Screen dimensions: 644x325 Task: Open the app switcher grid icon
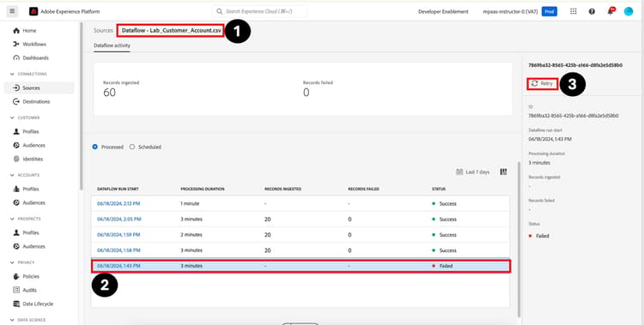(574, 11)
